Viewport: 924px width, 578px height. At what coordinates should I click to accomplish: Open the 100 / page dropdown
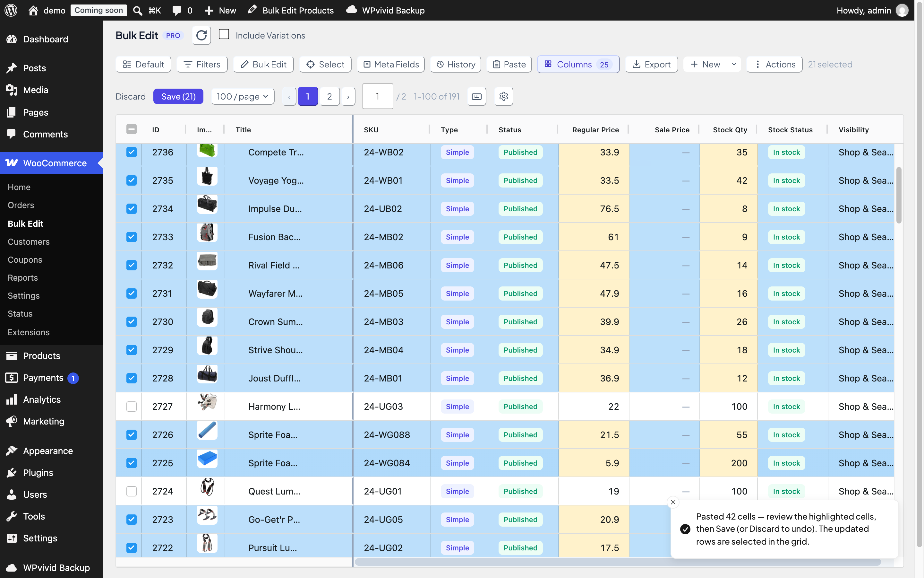[x=243, y=96]
